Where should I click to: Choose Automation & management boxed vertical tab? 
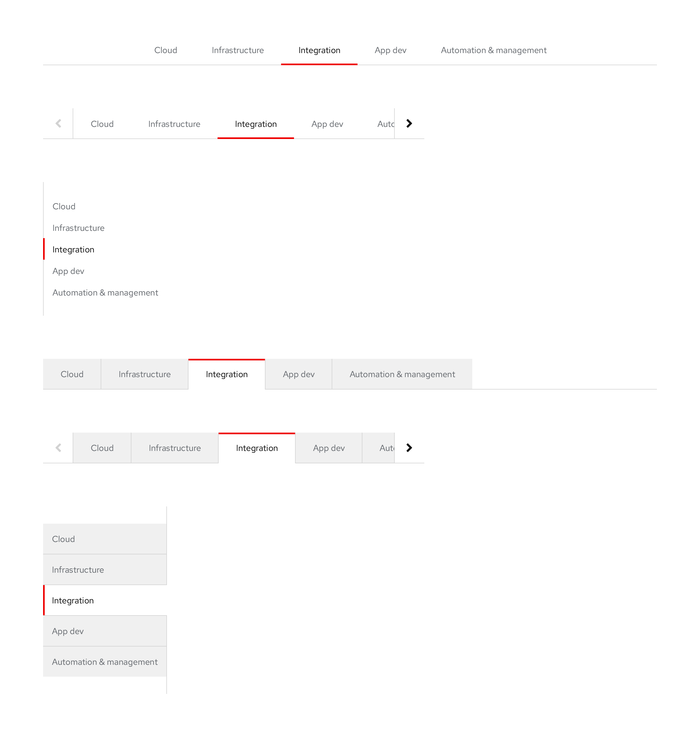click(x=104, y=662)
